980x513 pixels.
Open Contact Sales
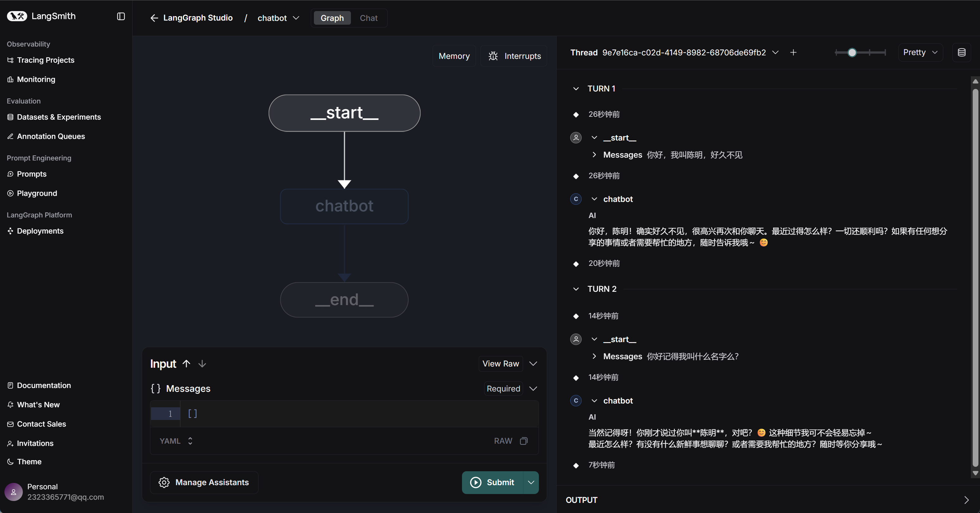point(36,424)
